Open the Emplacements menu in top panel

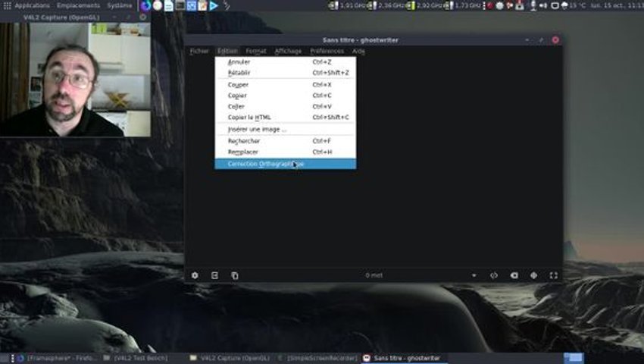(78, 5)
